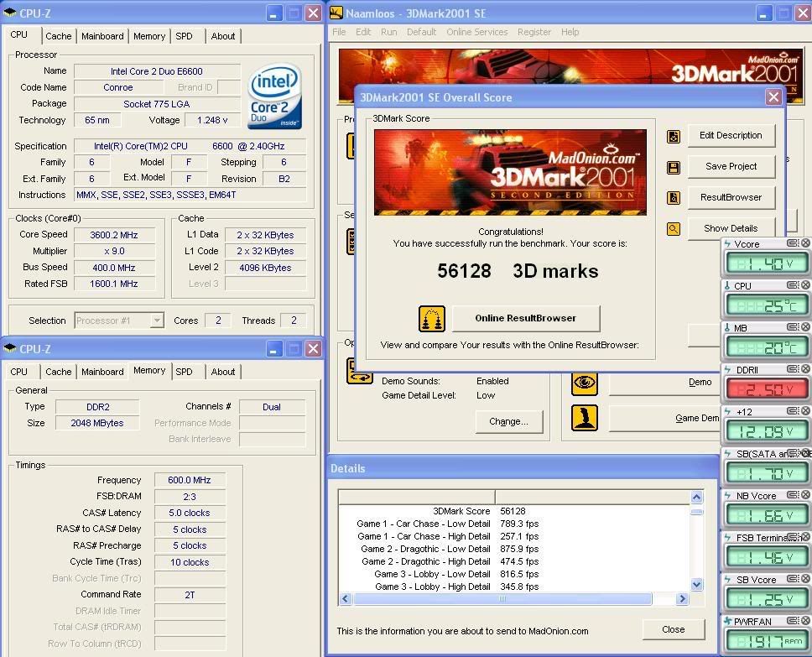Switch to CPU tab in CPU-Z memory timings window
Image resolution: width=812 pixels, height=657 pixels.
[x=18, y=372]
